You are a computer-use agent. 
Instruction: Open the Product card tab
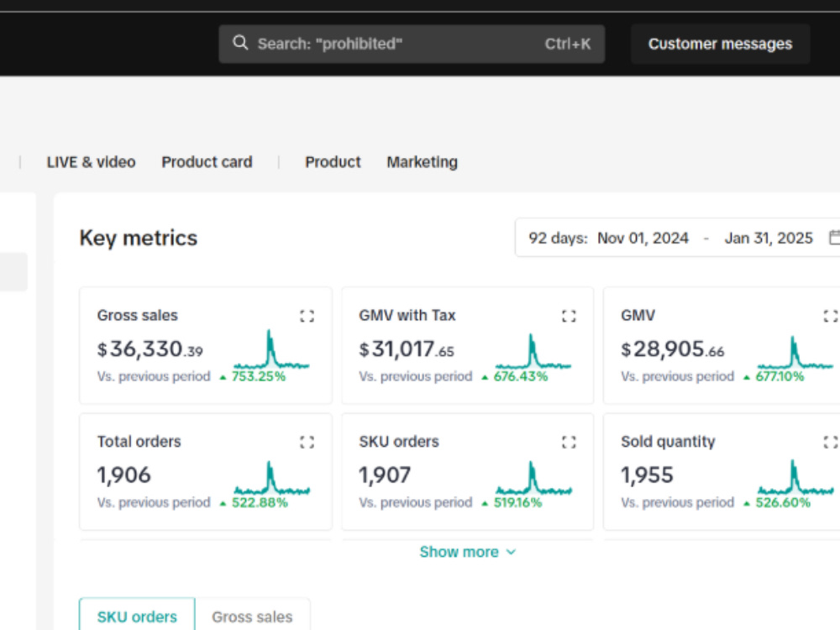pos(207,162)
